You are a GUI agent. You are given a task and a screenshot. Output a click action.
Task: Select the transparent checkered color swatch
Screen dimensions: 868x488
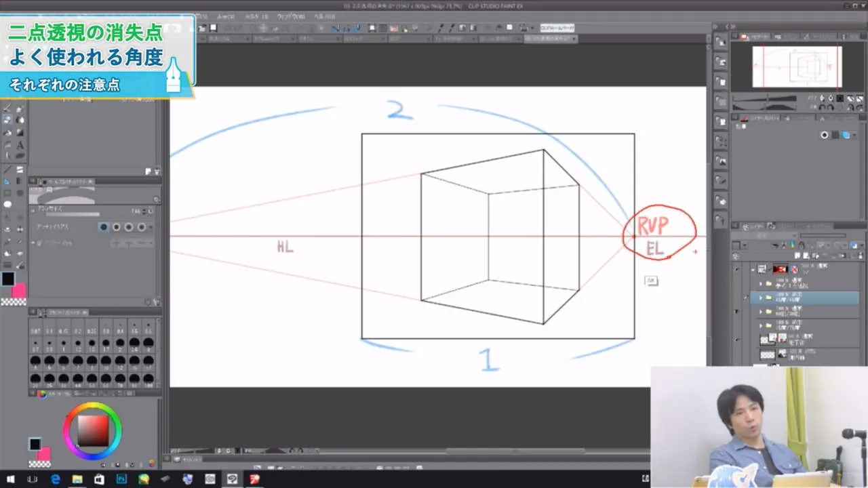(13, 302)
